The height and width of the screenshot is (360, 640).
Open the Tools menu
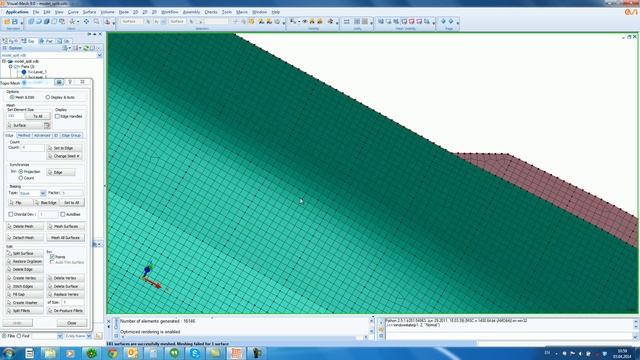(227, 12)
